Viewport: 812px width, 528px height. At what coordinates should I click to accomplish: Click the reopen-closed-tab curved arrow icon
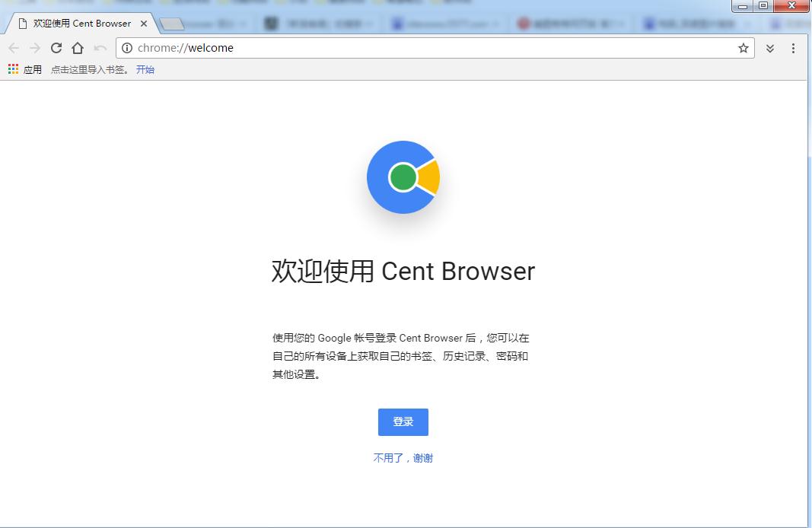(99, 47)
